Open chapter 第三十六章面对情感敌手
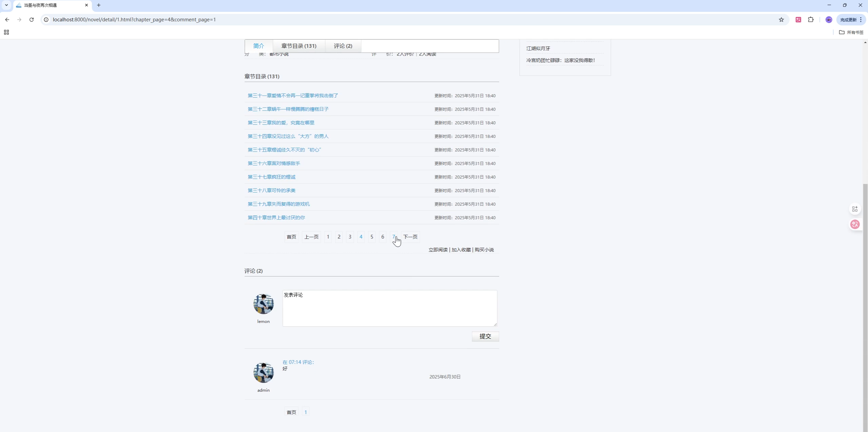 274,163
